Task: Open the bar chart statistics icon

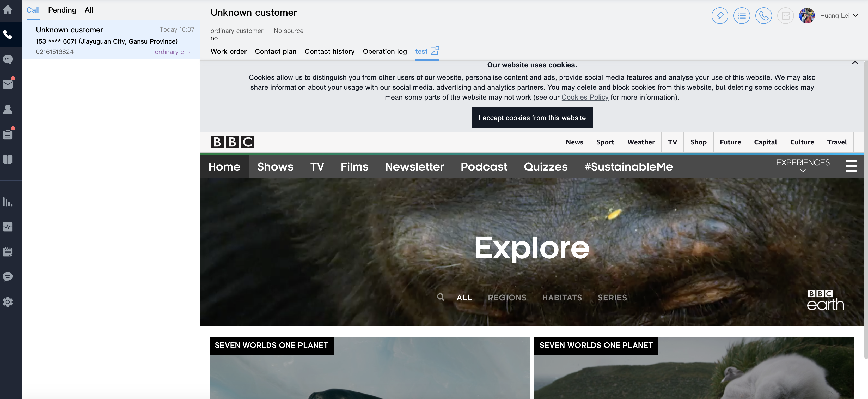Action: click(8, 202)
